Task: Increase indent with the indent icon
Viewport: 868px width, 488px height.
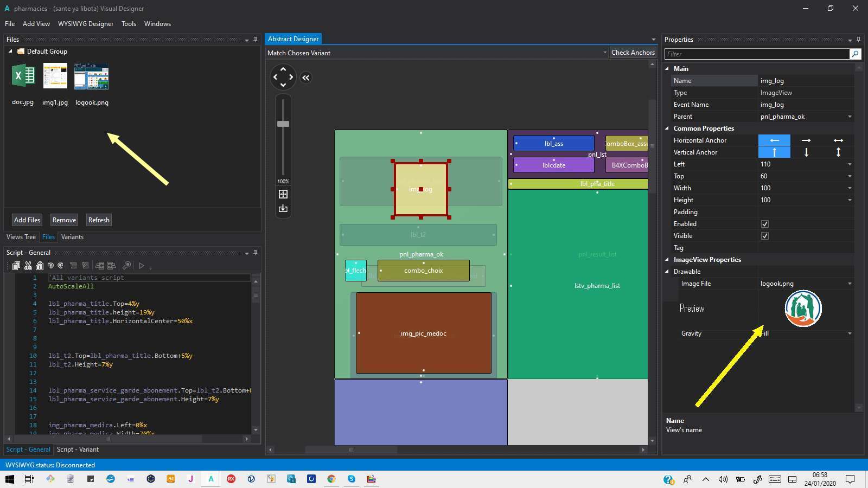Action: pos(112,266)
